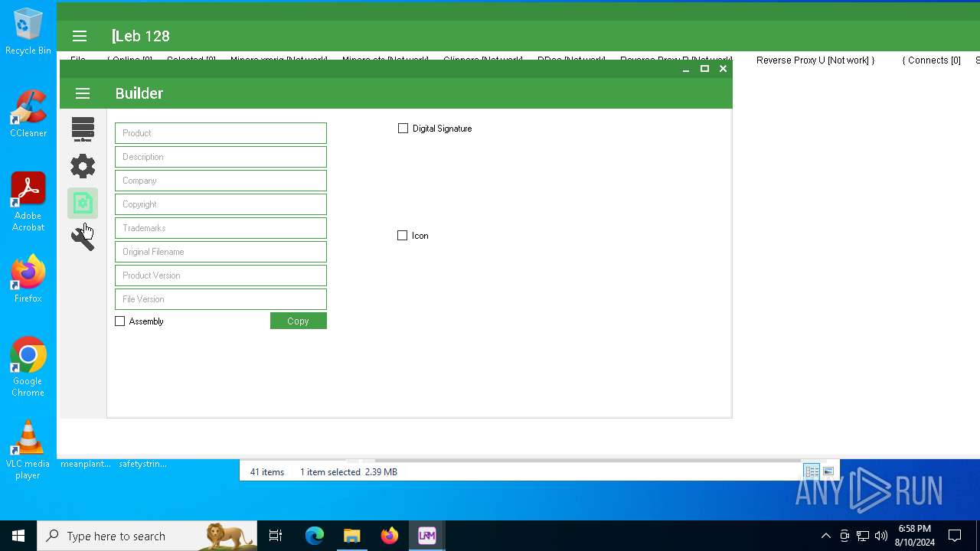
Task: Open the volume tray icon
Action: tap(881, 536)
